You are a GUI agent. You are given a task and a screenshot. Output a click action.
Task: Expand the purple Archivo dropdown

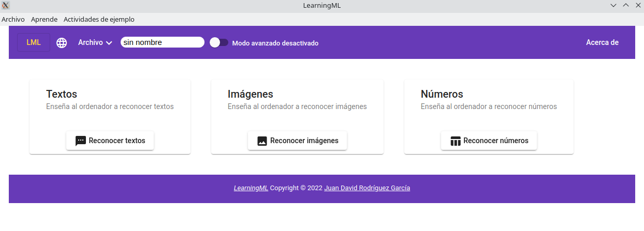coord(91,43)
